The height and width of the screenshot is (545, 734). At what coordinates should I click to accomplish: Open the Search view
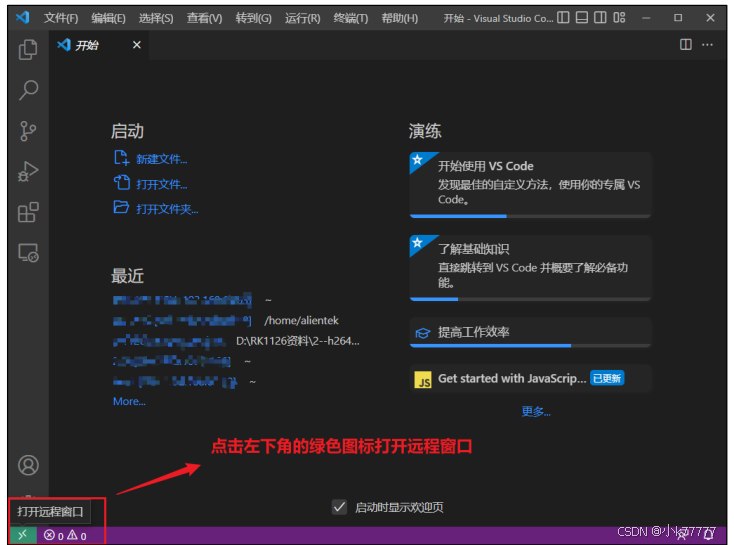28,90
